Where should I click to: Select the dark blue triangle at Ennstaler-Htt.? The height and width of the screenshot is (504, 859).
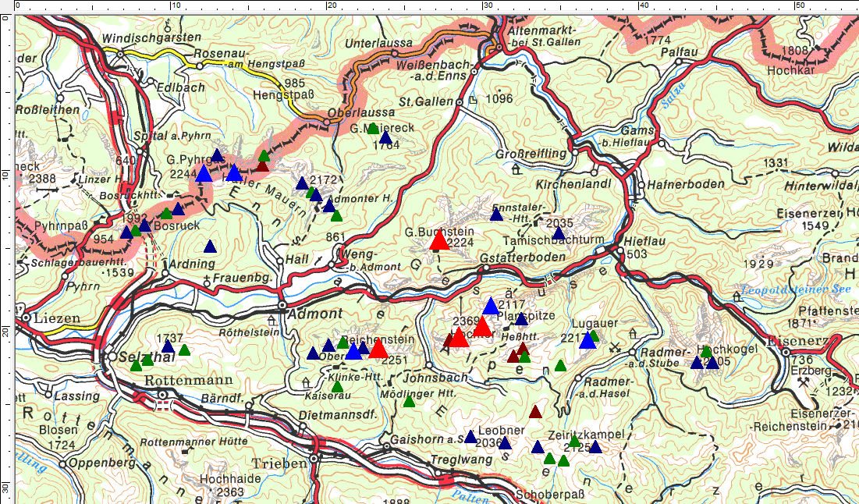click(496, 215)
